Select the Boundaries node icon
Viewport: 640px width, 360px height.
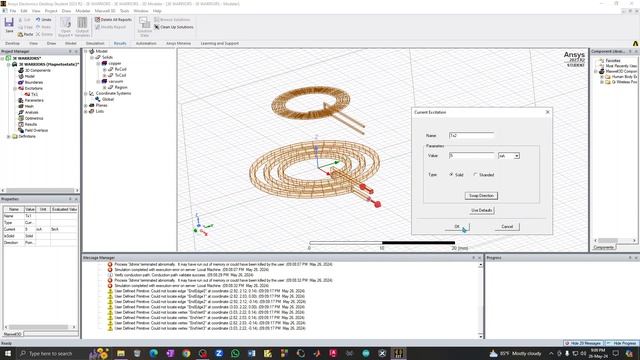tap(21, 82)
